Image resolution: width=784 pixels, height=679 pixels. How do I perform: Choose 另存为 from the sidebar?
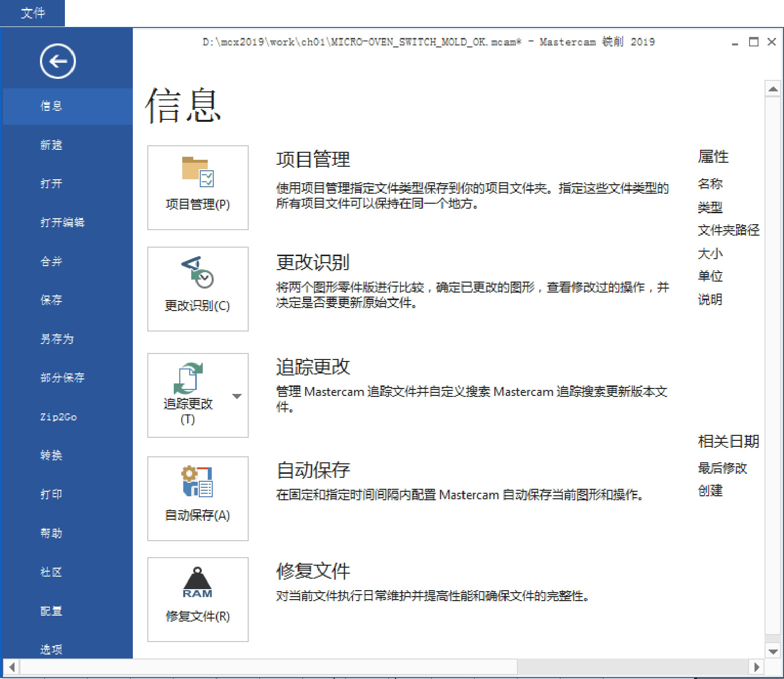(x=57, y=339)
